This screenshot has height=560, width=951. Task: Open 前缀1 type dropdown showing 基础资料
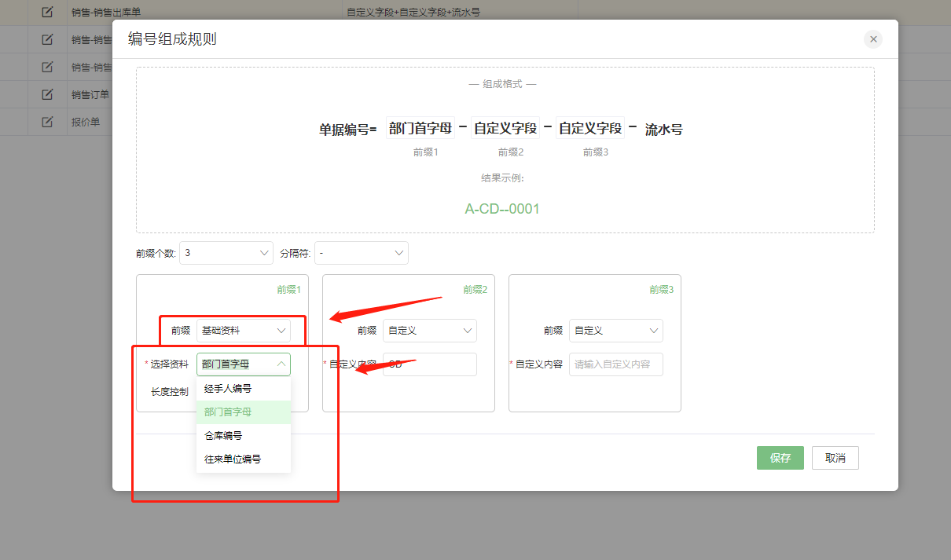pyautogui.click(x=244, y=331)
